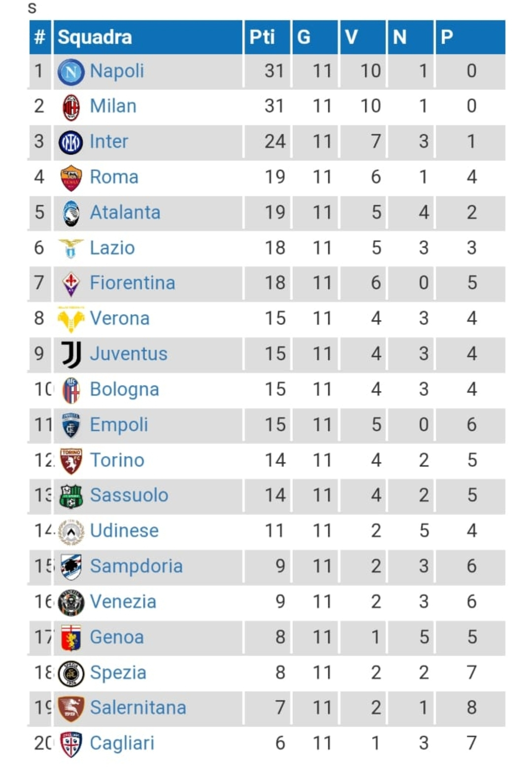Click the Lazio eagle crest
532x783 pixels.
[71, 248]
